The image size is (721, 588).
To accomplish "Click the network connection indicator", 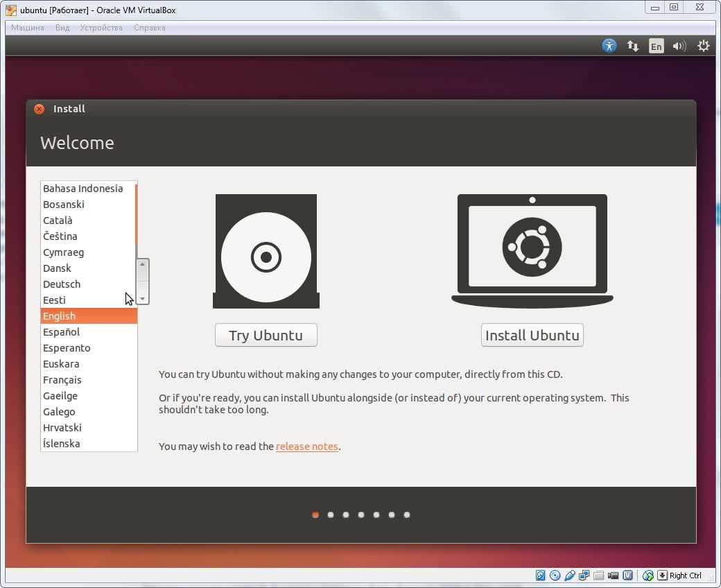I will pyautogui.click(x=632, y=46).
